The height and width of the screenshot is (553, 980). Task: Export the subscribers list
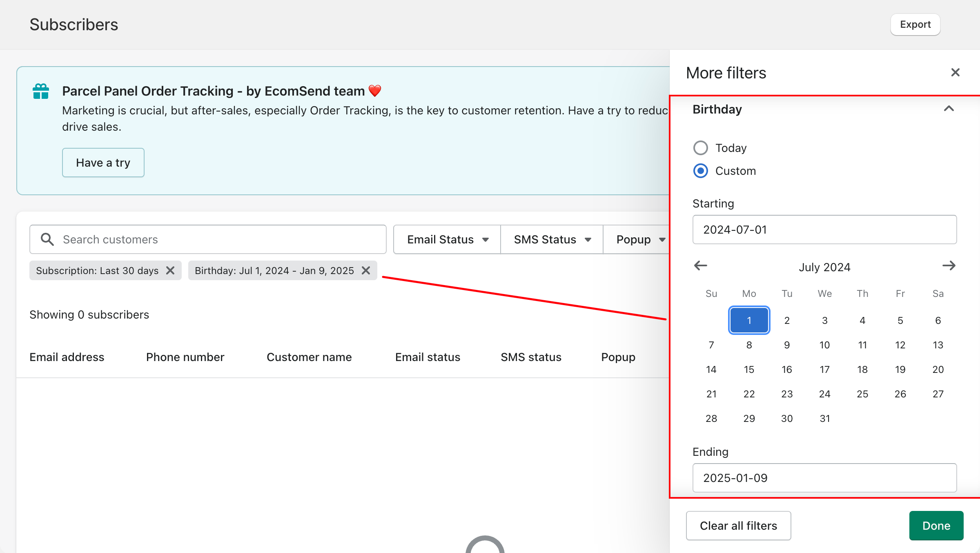[x=915, y=25]
